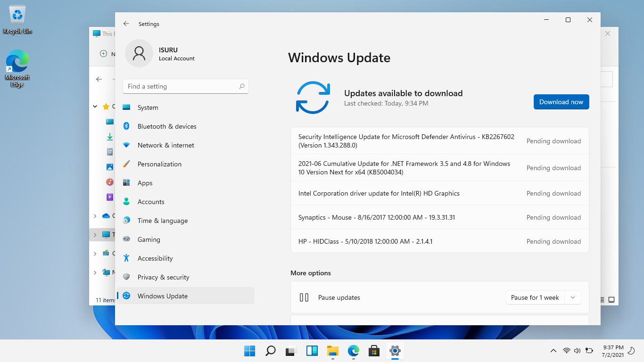Screen dimensions: 644x362
Task: Select Apps in the Settings sidebar
Action: pos(185,183)
